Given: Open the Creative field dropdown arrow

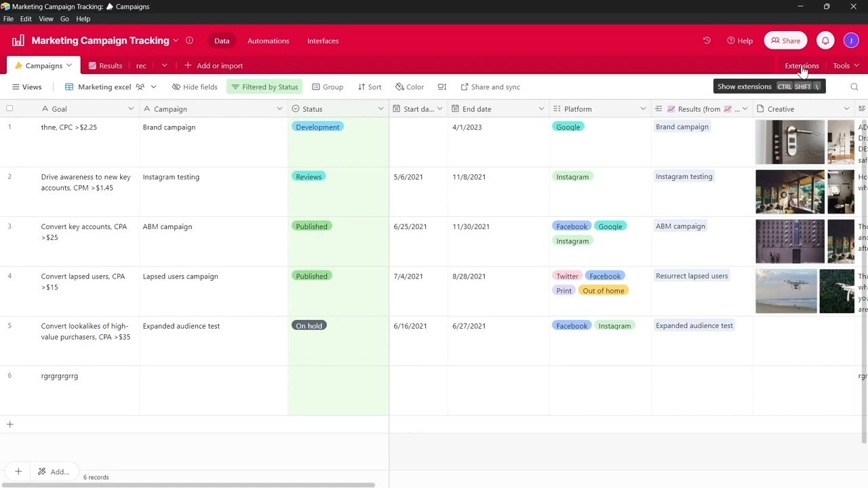Looking at the screenshot, I should 846,109.
